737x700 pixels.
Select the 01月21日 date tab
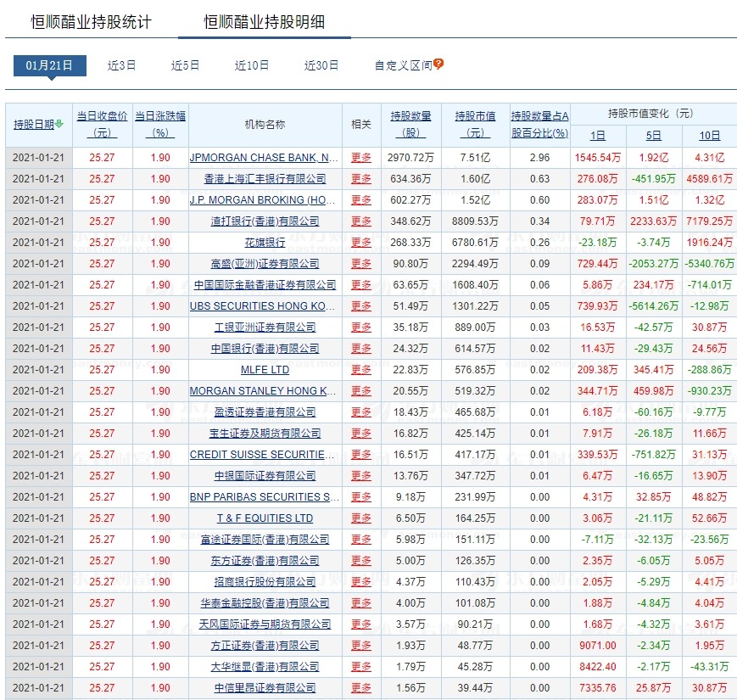[x=49, y=65]
